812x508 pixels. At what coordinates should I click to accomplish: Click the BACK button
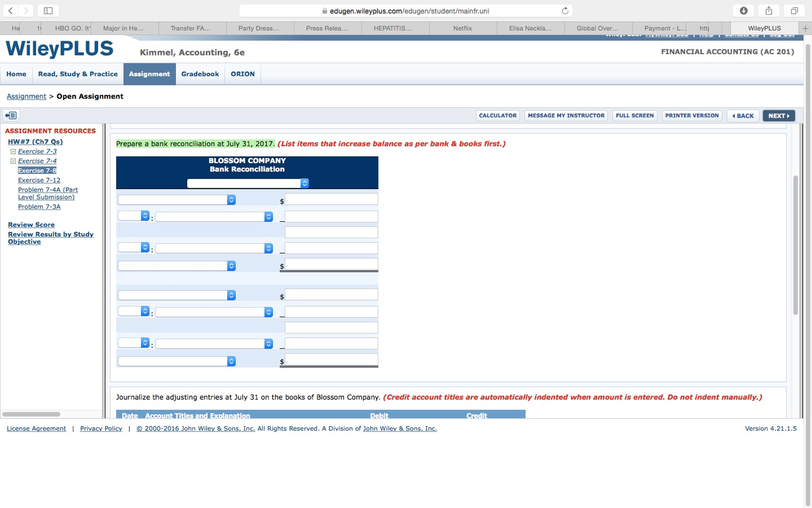click(743, 116)
